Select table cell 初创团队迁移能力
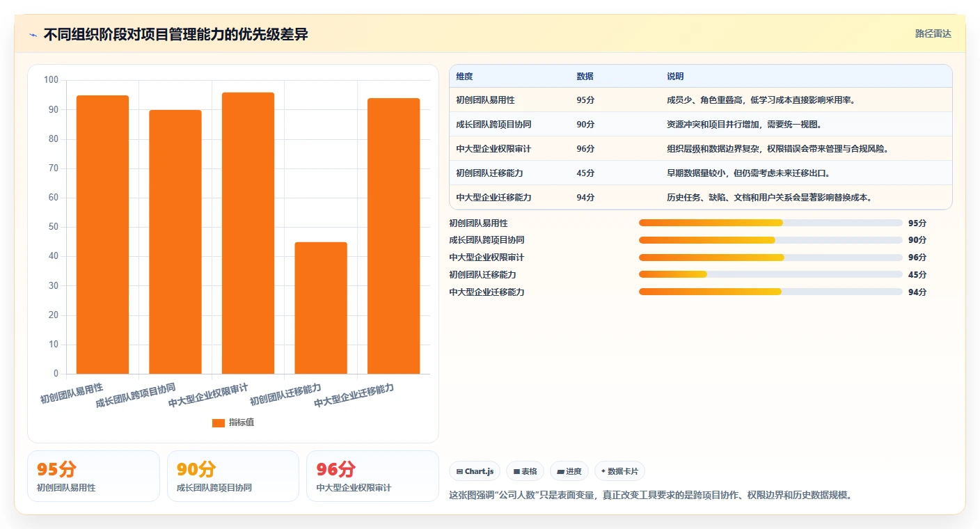Viewport: 980px width, 529px height. pyautogui.click(x=489, y=173)
